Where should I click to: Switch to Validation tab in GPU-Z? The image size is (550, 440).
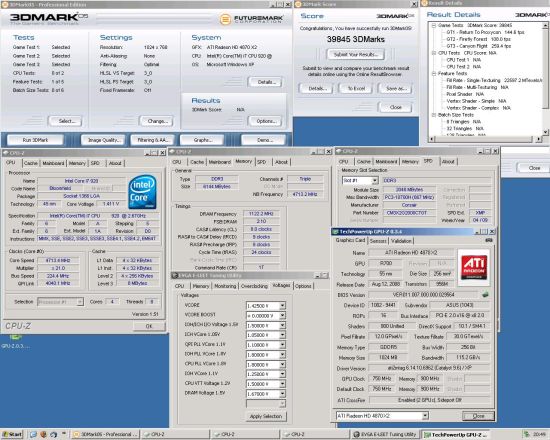click(x=401, y=241)
